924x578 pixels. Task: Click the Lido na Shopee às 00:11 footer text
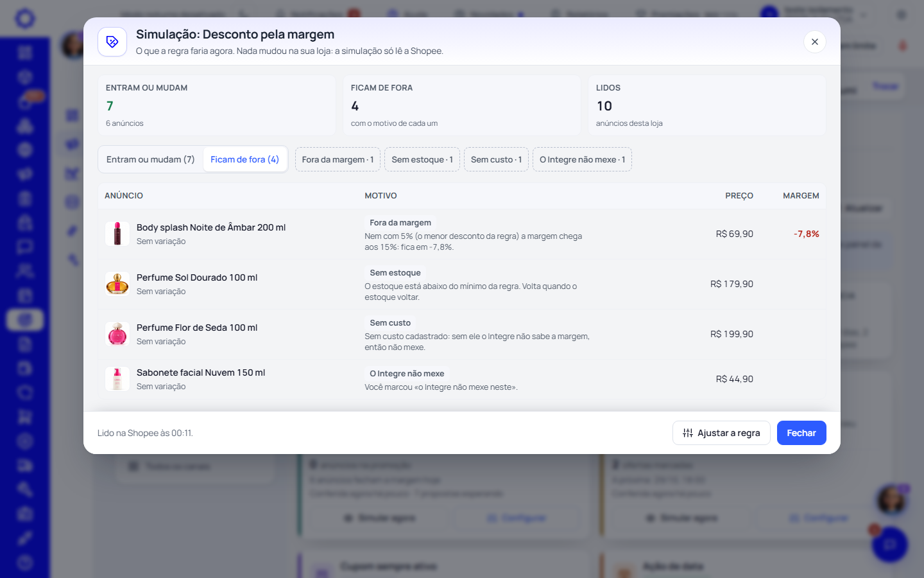click(x=145, y=433)
